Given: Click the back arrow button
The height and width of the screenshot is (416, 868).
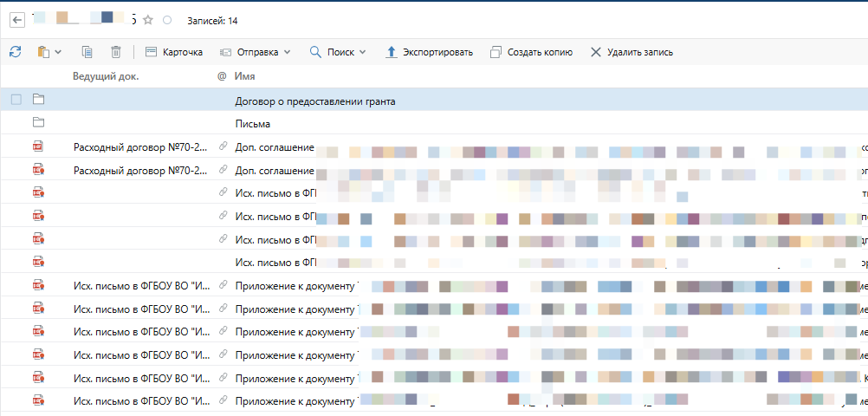Looking at the screenshot, I should click(x=16, y=19).
